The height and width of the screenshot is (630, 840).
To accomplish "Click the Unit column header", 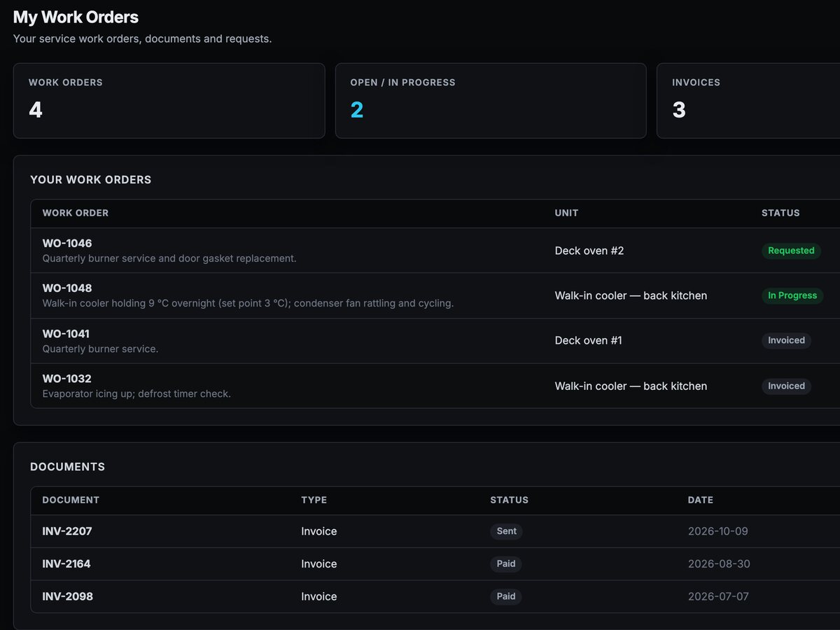I will click(x=567, y=213).
